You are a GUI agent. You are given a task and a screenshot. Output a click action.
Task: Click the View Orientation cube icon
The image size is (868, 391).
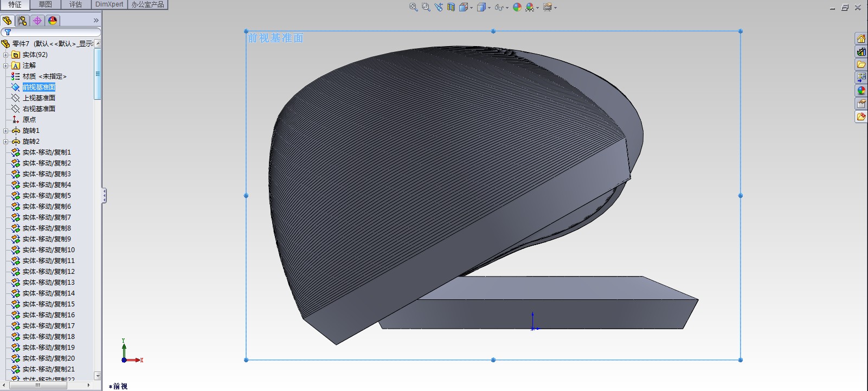pyautogui.click(x=464, y=7)
